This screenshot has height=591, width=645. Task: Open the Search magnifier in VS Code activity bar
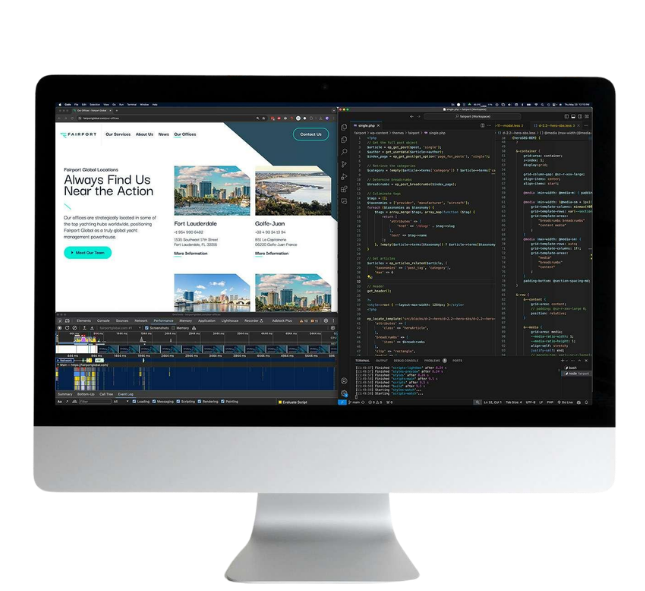point(344,152)
